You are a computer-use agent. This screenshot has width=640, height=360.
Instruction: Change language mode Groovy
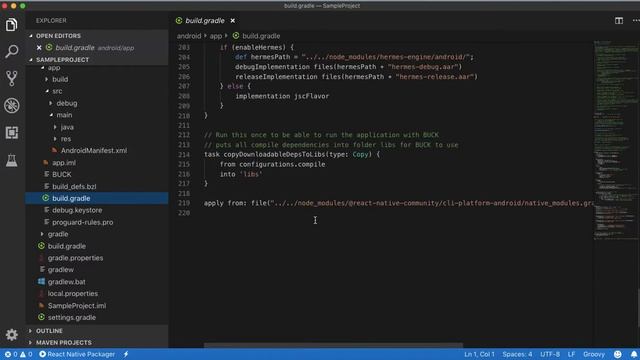594,354
